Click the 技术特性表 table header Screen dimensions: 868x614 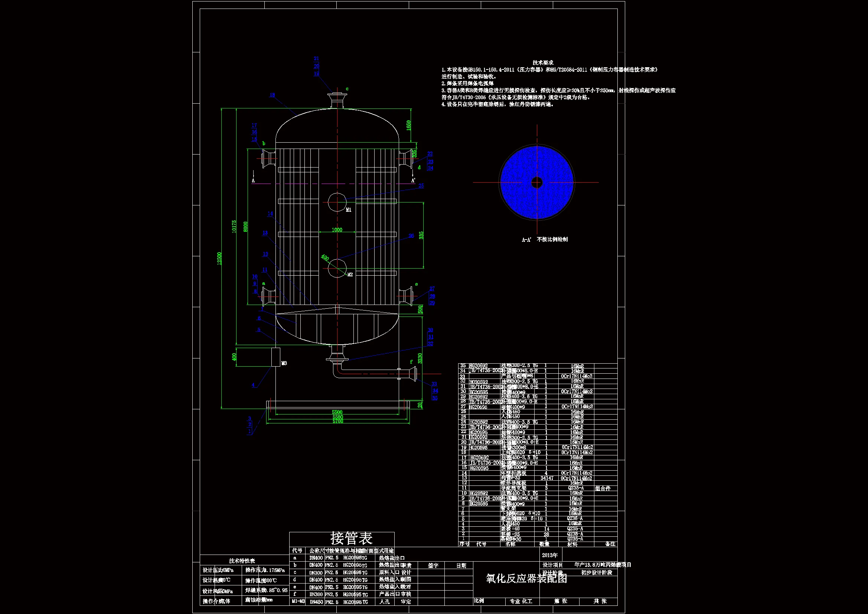click(x=242, y=561)
